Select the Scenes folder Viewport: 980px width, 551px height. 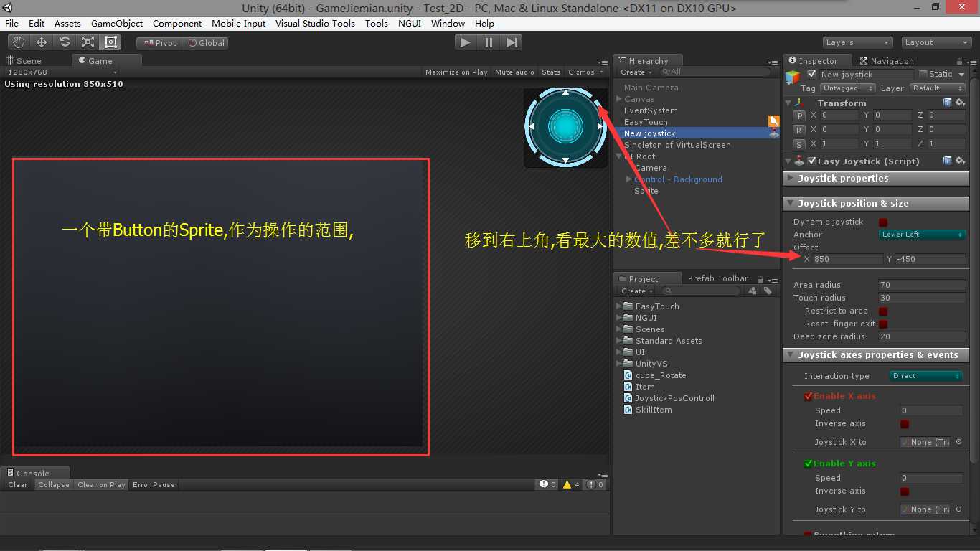pos(650,329)
